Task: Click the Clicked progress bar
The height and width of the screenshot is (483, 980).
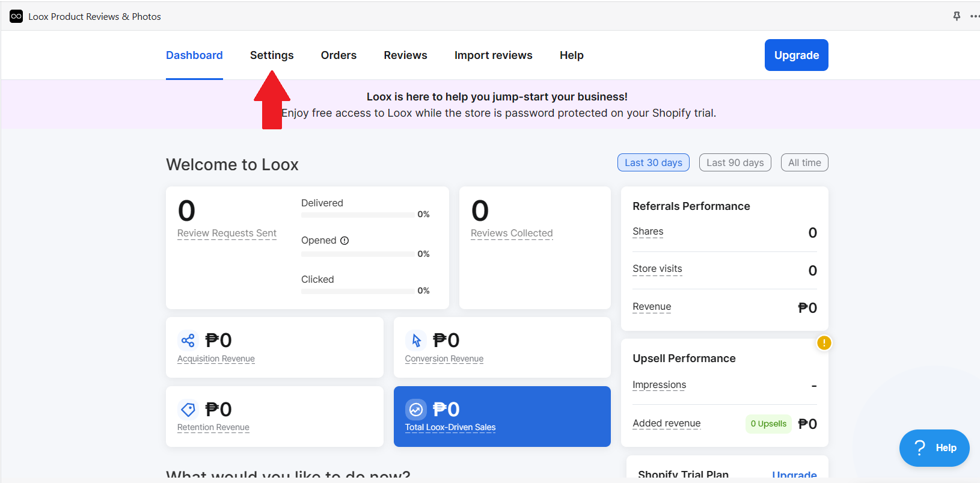Action: pyautogui.click(x=358, y=291)
